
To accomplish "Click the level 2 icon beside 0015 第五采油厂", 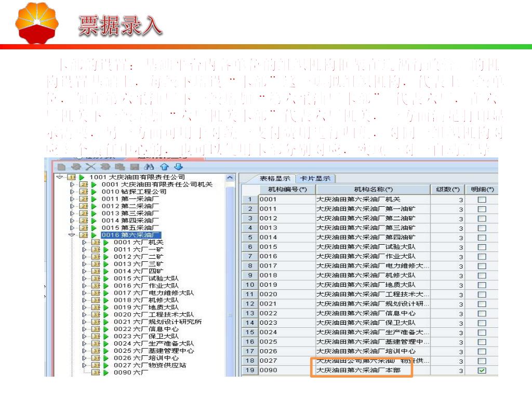I will pyautogui.click(x=84, y=228).
